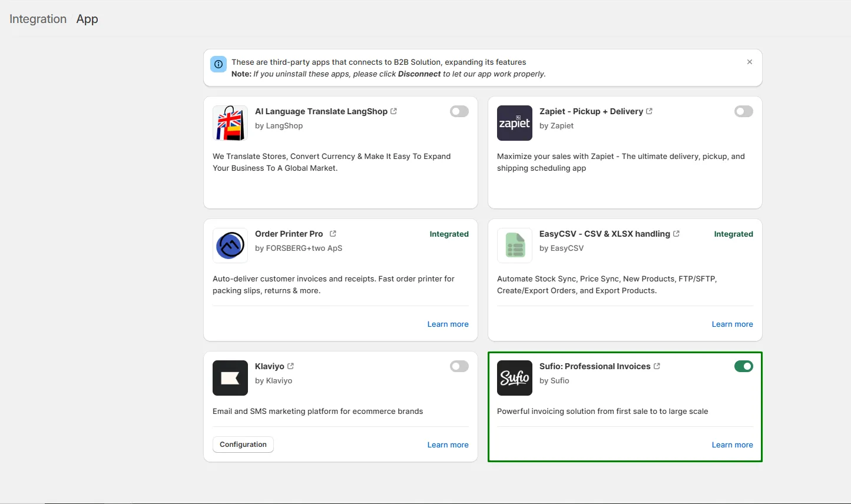Viewport: 851px width, 504px height.
Task: Open external link icon beside Sufio: Professional Invoices
Action: [x=657, y=366]
